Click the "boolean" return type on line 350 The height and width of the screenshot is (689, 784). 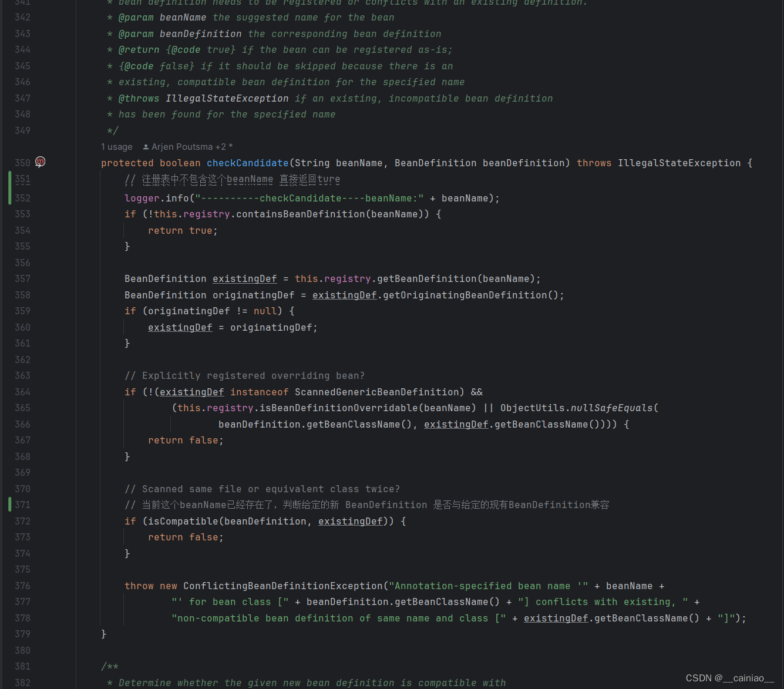(180, 163)
